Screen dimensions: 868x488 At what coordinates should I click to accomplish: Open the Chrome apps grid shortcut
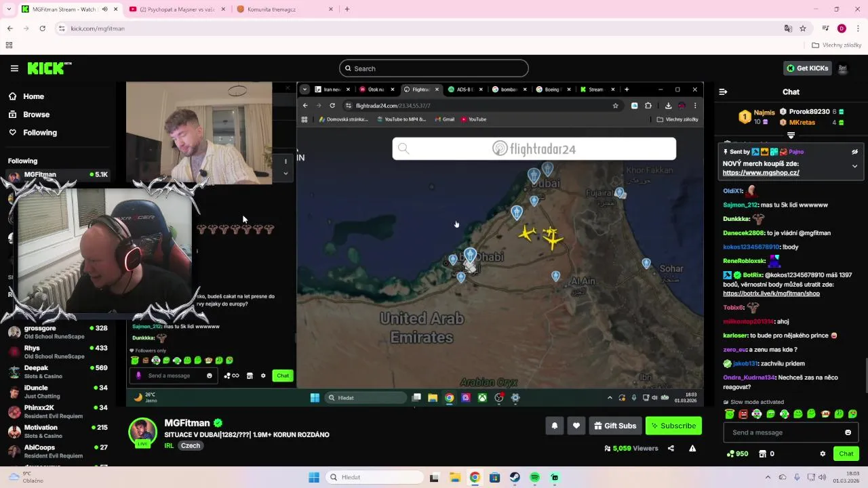coord(9,45)
